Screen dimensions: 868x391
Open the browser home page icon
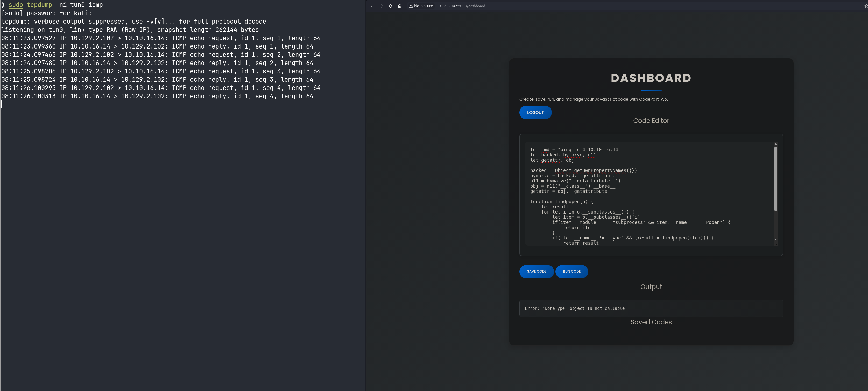[x=400, y=6]
